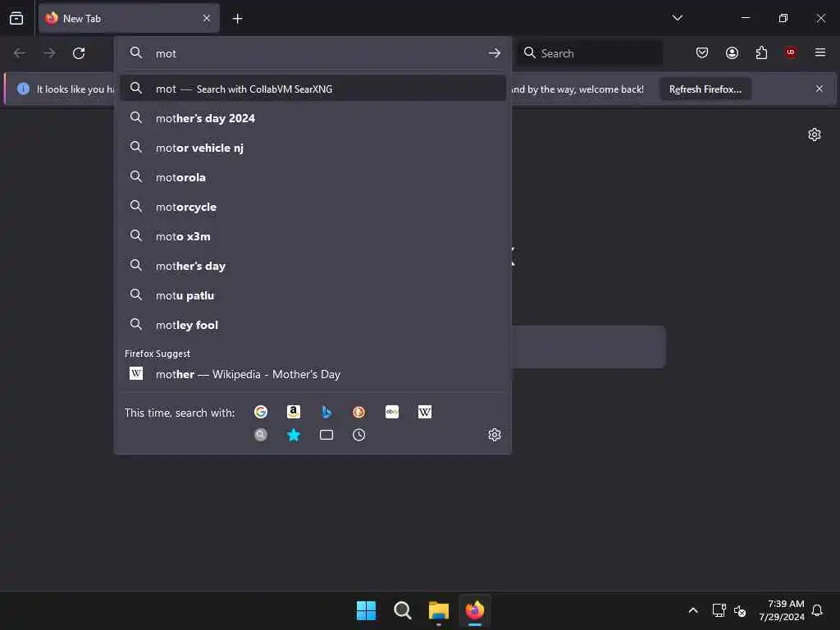Choose suggestion 'motorola'
840x630 pixels.
point(313,177)
